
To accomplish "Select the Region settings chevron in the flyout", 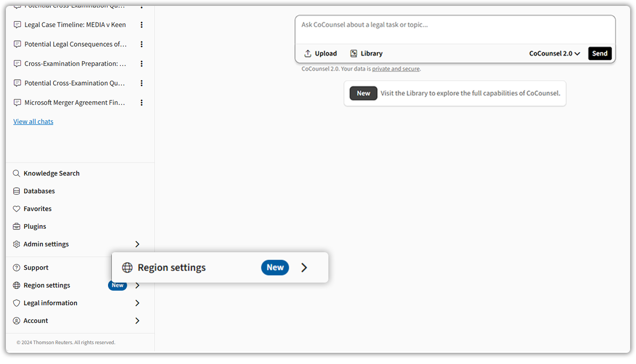I will [x=304, y=267].
